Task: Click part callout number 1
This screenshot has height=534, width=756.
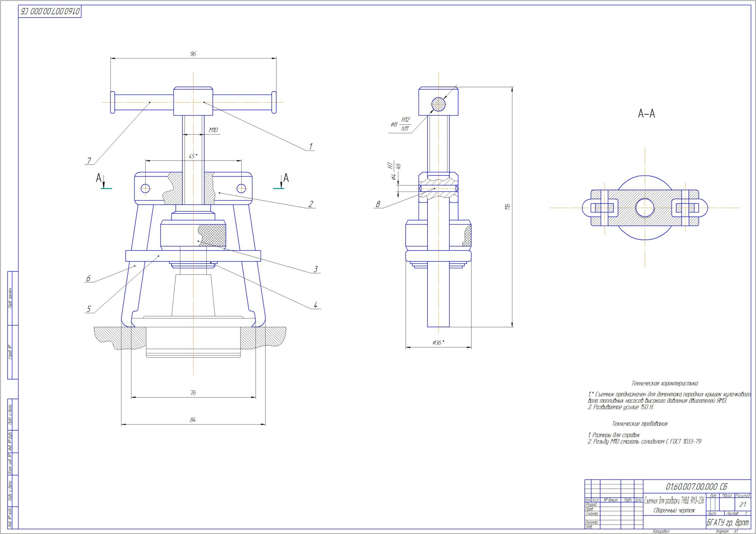Action: [x=310, y=146]
